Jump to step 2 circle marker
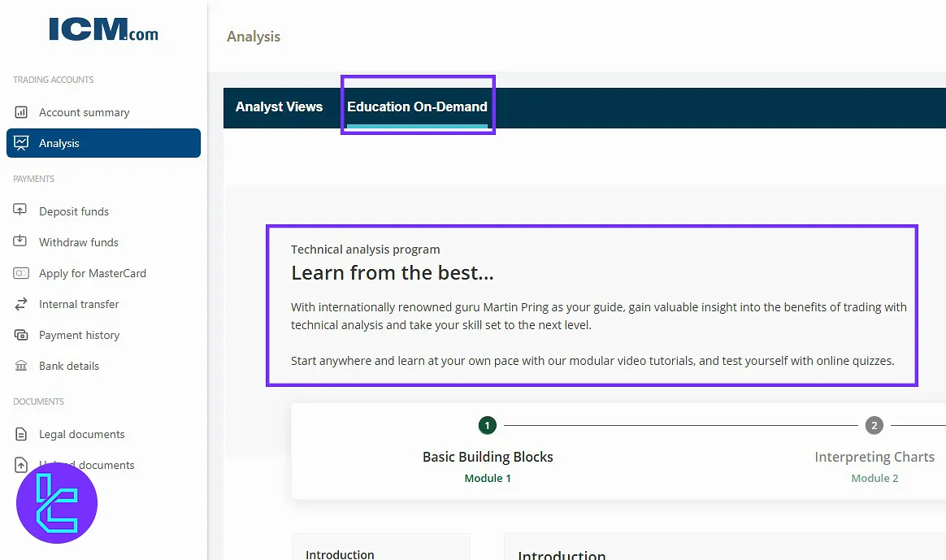This screenshot has height=560, width=946. [x=874, y=425]
